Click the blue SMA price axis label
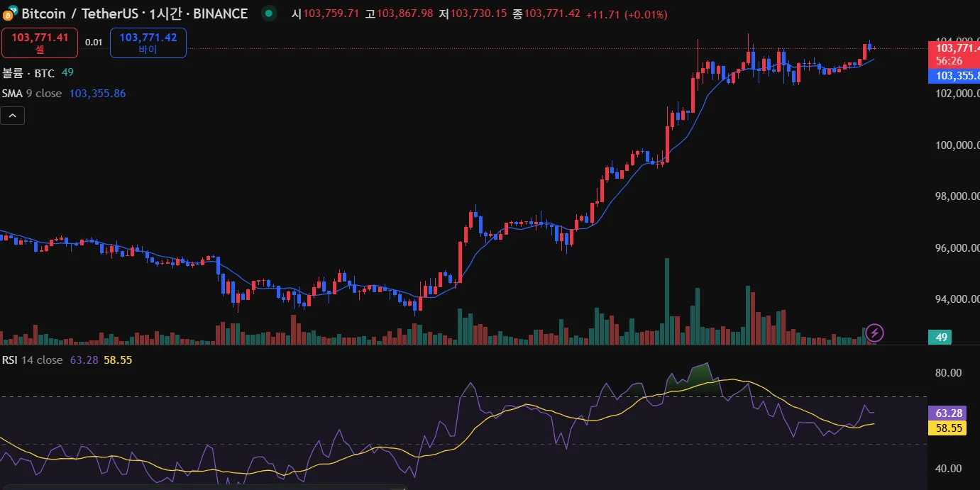 (x=954, y=76)
